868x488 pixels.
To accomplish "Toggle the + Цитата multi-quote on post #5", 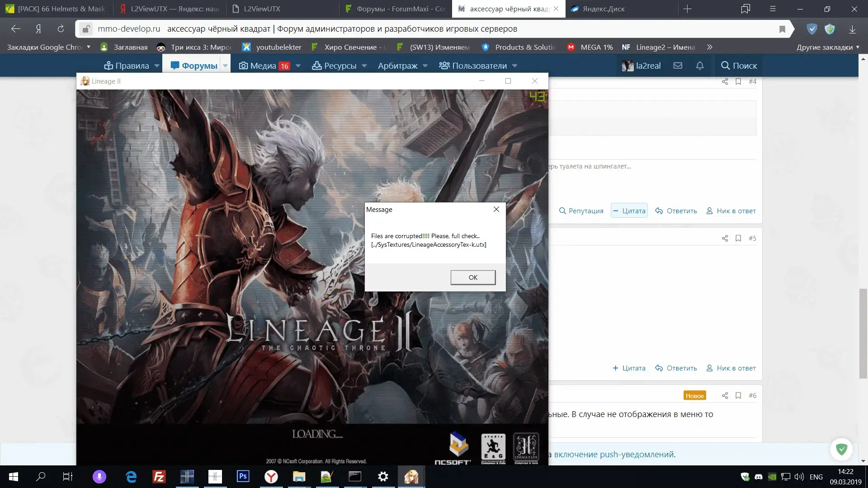I will [629, 368].
